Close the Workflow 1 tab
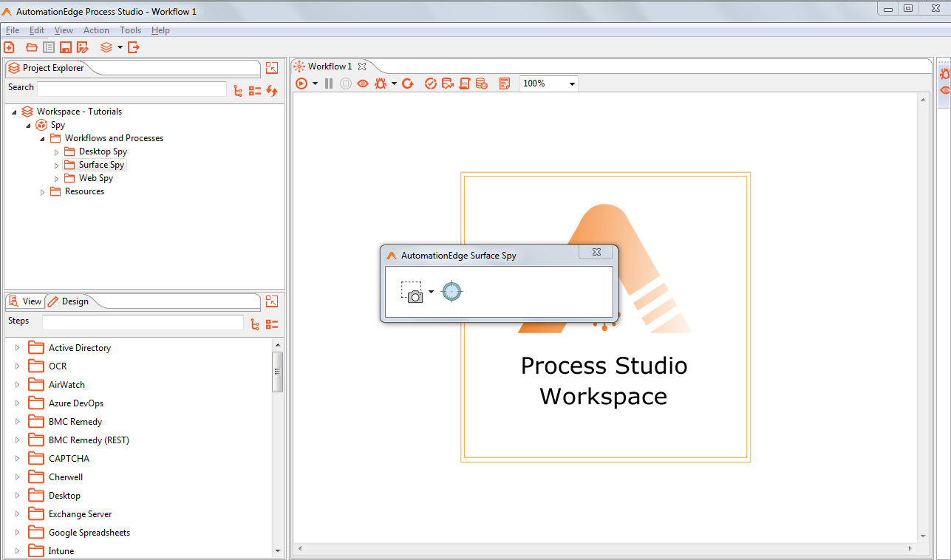This screenshot has width=951, height=560. pyautogui.click(x=362, y=66)
